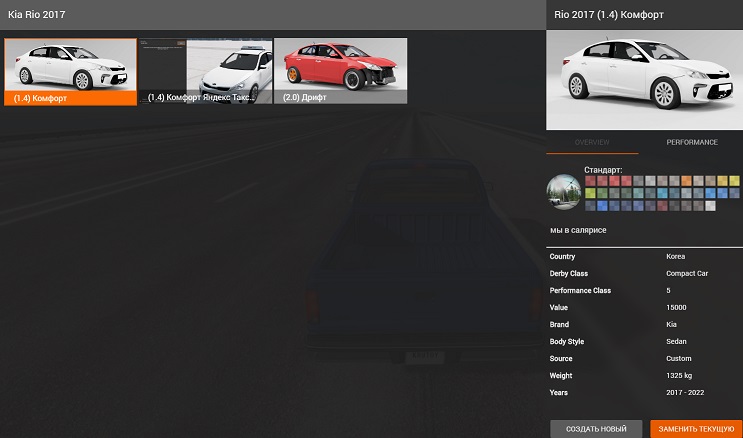Viewport: 743px width, 438px height.
Task: Click the Стандарт palette label
Action: [x=603, y=170]
